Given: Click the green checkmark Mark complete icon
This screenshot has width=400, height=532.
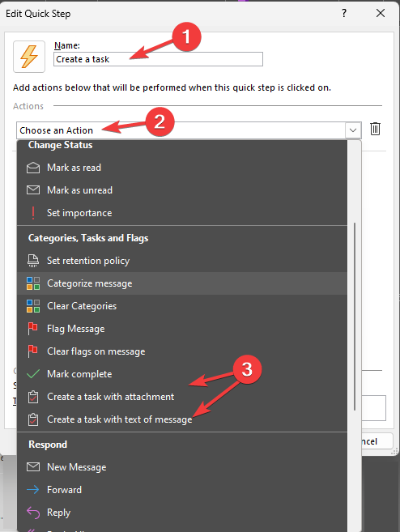Looking at the screenshot, I should point(33,374).
